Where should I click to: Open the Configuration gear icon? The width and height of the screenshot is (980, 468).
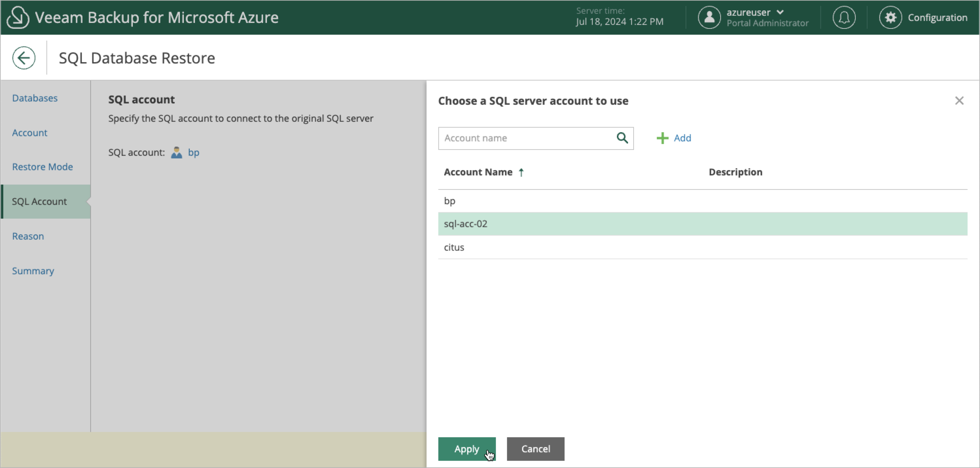point(890,17)
